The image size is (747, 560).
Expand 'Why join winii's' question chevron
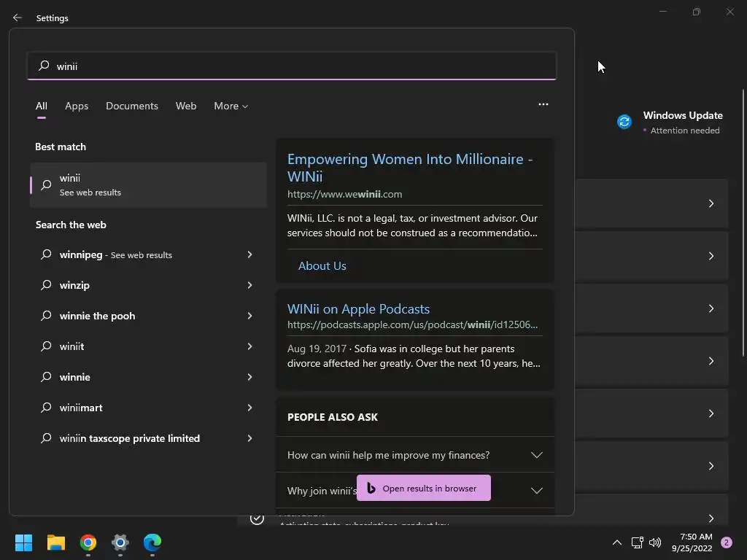tap(537, 491)
